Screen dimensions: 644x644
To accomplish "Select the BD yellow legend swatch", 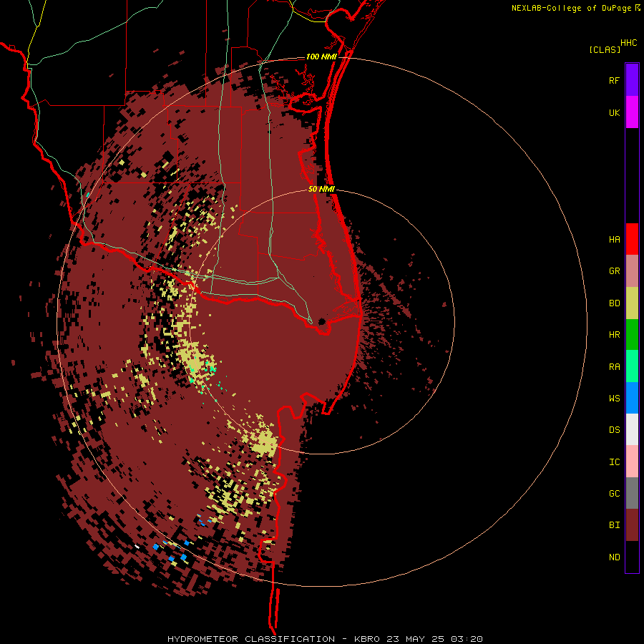I will pyautogui.click(x=632, y=303).
